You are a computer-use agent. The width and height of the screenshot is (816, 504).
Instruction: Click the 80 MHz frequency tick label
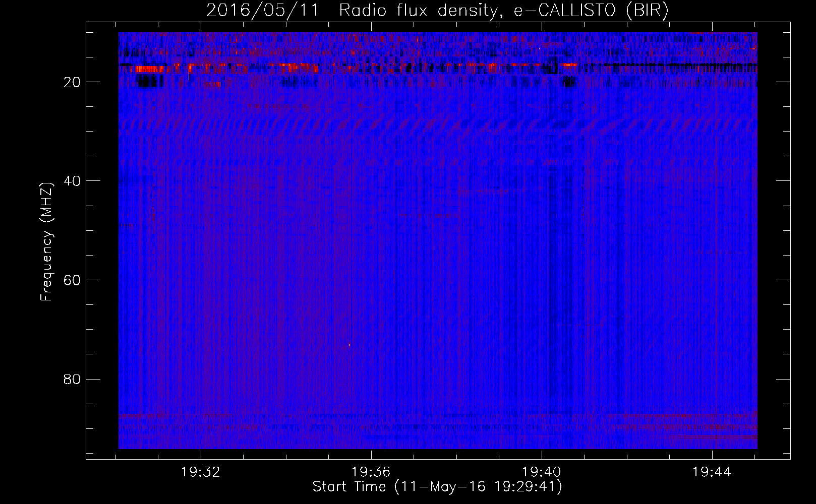pyautogui.click(x=72, y=379)
